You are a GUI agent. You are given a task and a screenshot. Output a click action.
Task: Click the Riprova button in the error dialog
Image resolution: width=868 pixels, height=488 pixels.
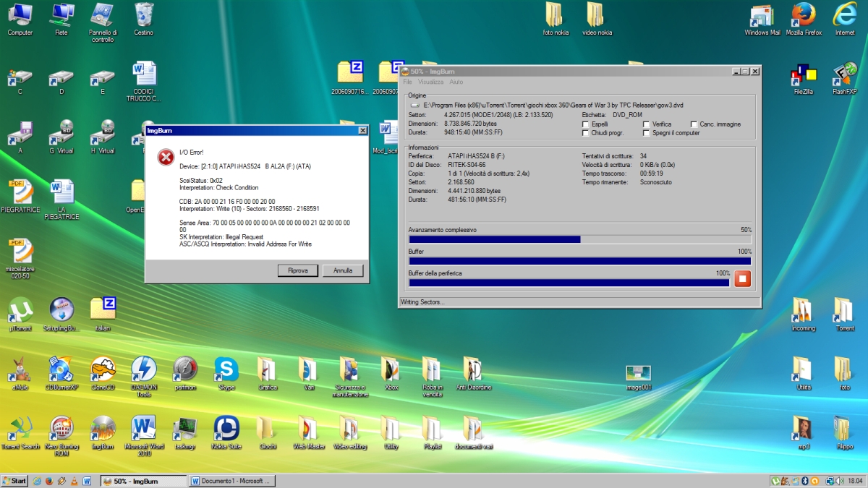[298, 270]
